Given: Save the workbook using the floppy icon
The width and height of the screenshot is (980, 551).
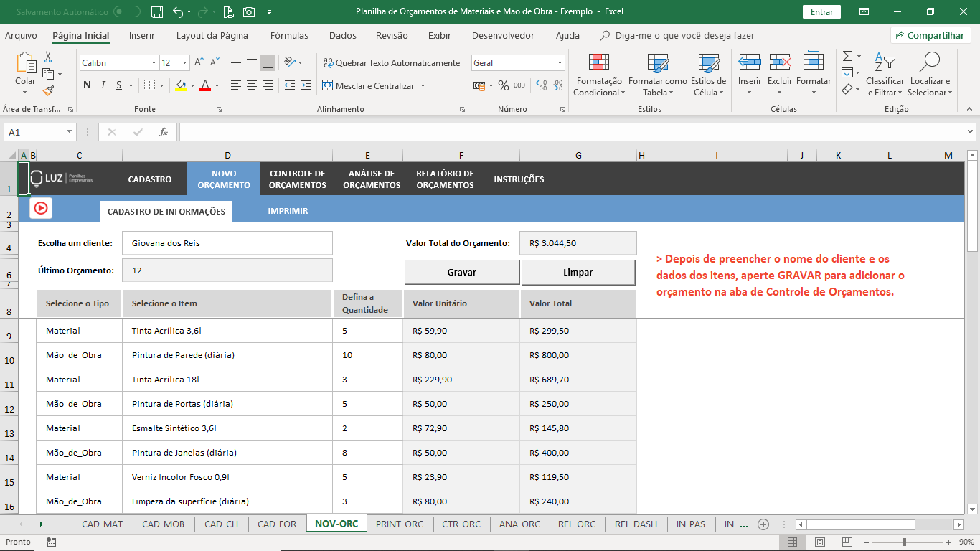Looking at the screenshot, I should click(x=157, y=11).
